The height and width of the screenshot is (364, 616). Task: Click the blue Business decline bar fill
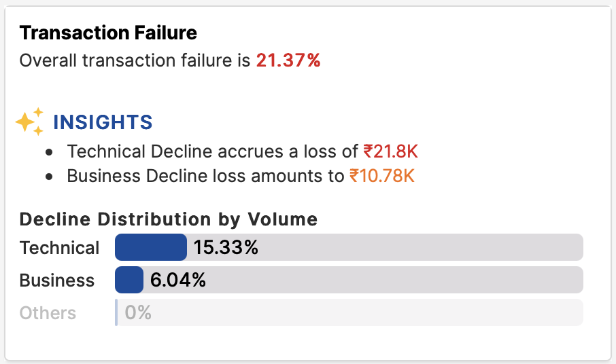(129, 280)
